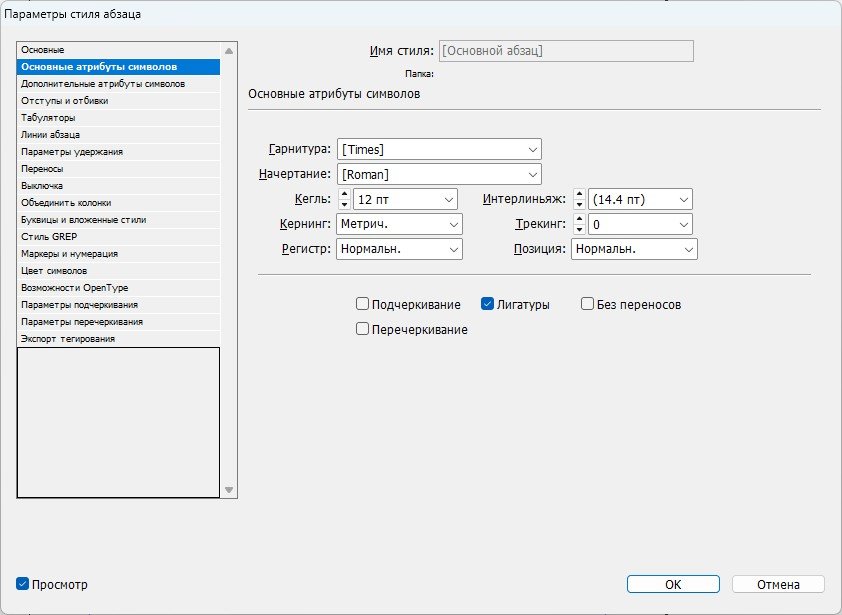Open the Гарнитура font dropdown
This screenshot has height=615, width=842.
532,150
